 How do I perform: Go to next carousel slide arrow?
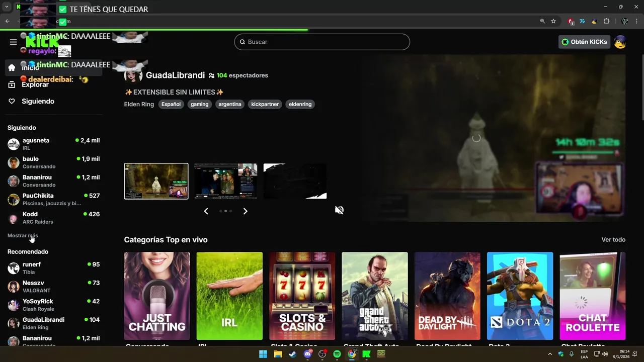coord(245,211)
